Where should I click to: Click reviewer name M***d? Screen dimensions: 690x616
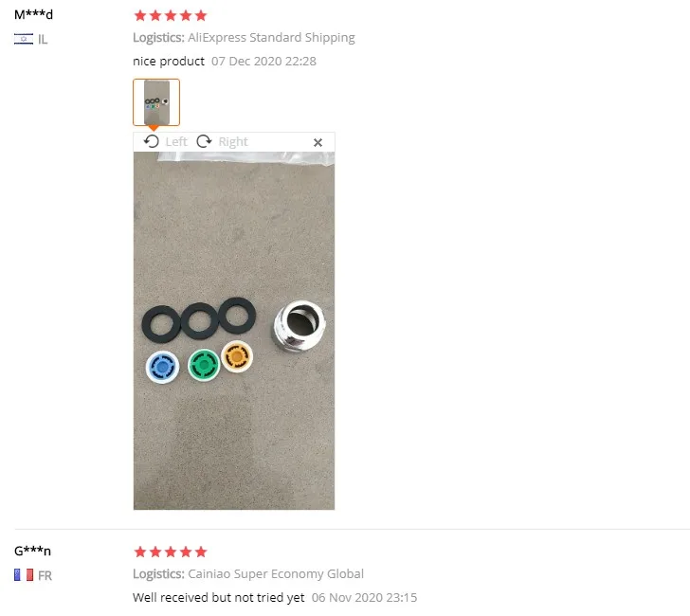pos(33,14)
